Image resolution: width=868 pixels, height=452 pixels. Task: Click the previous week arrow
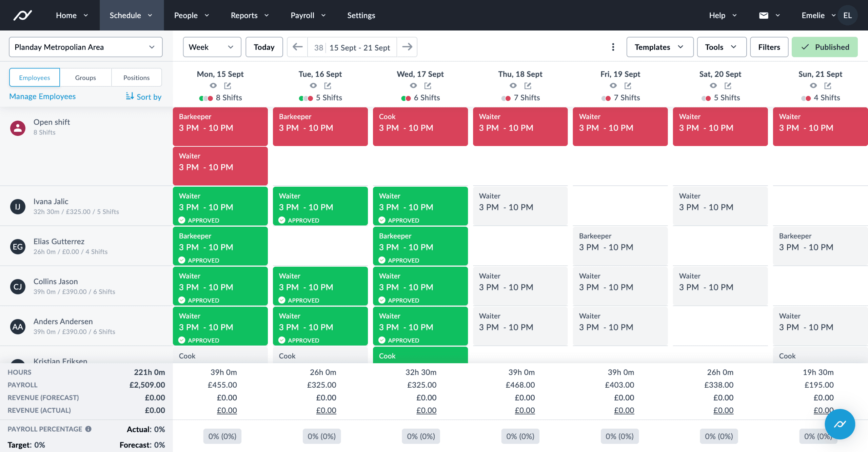[x=297, y=47]
